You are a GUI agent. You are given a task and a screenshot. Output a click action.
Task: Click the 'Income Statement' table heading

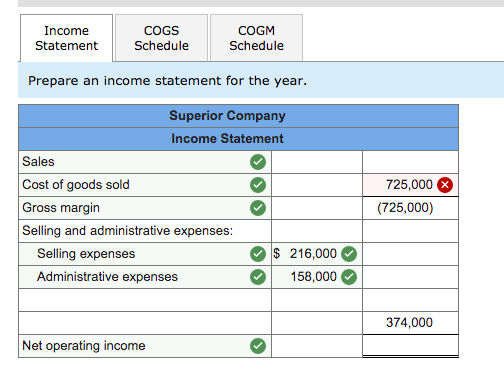(227, 139)
